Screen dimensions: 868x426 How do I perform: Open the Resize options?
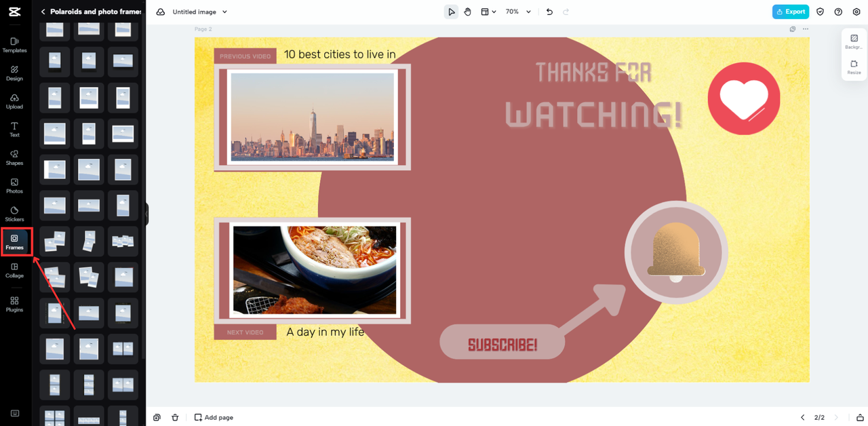click(854, 67)
